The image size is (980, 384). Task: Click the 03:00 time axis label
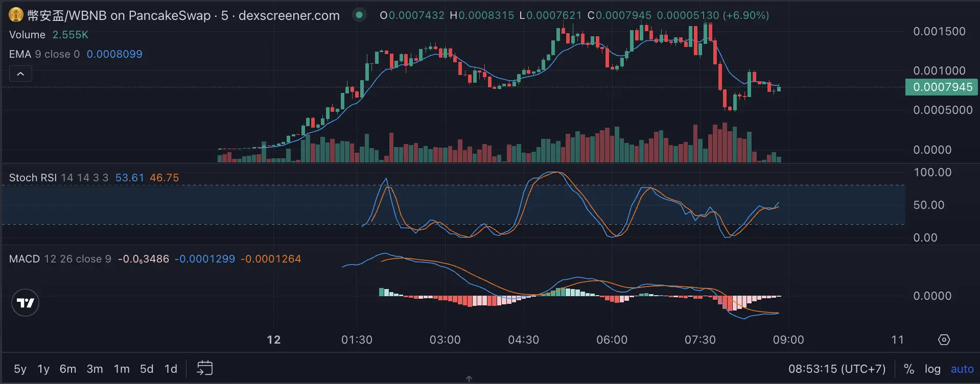pos(445,340)
